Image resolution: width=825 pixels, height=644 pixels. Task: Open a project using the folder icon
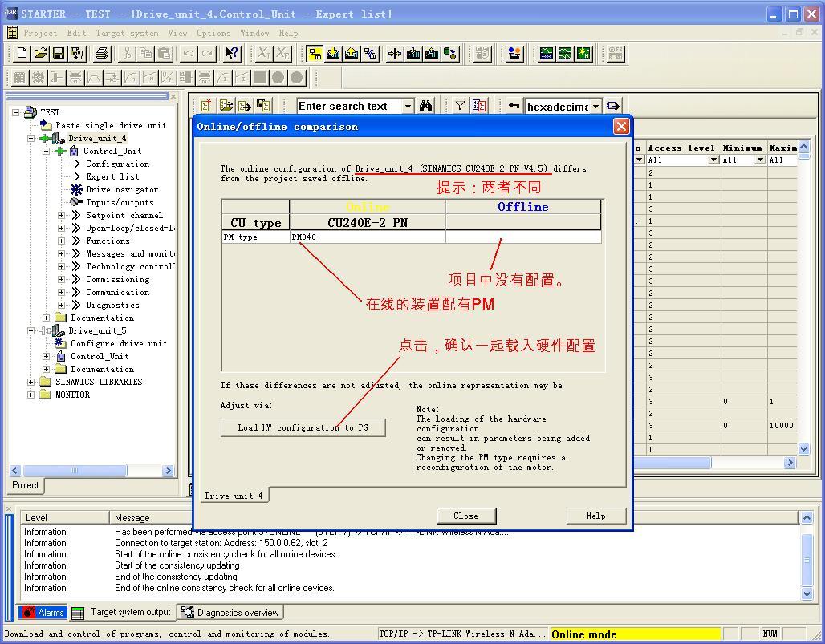coord(40,53)
